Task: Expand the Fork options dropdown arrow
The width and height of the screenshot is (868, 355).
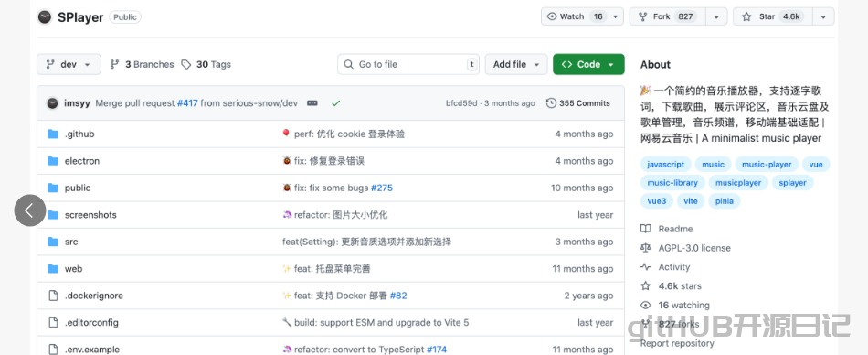Action: click(716, 16)
